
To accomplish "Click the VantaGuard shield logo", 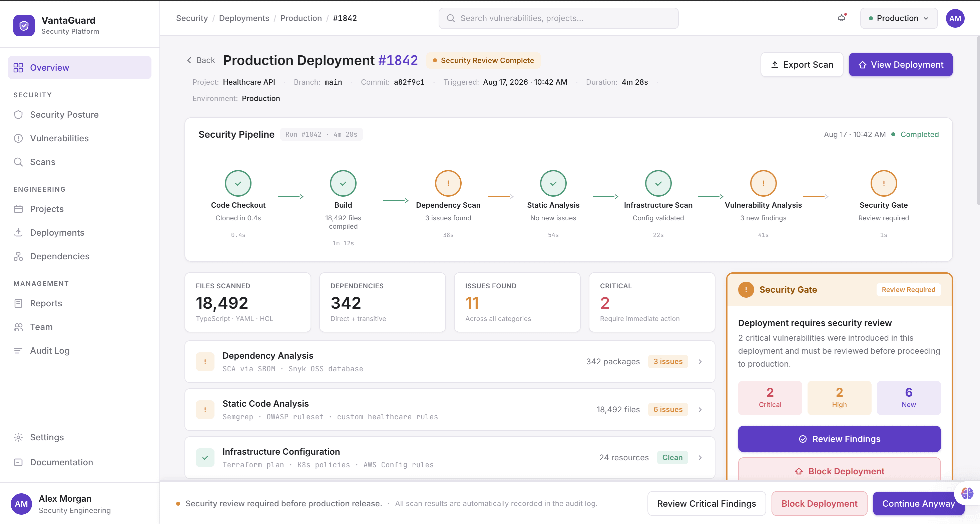I will (x=24, y=25).
